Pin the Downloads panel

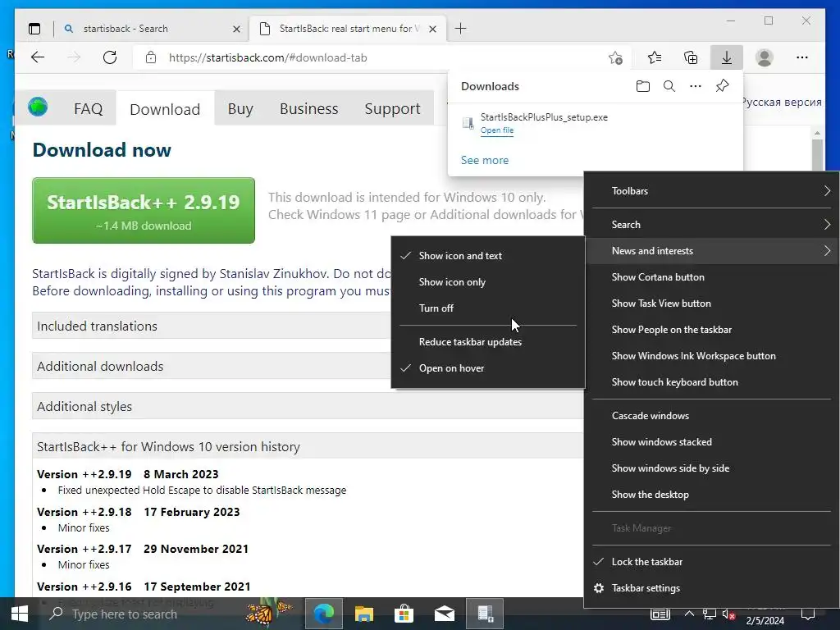click(722, 85)
